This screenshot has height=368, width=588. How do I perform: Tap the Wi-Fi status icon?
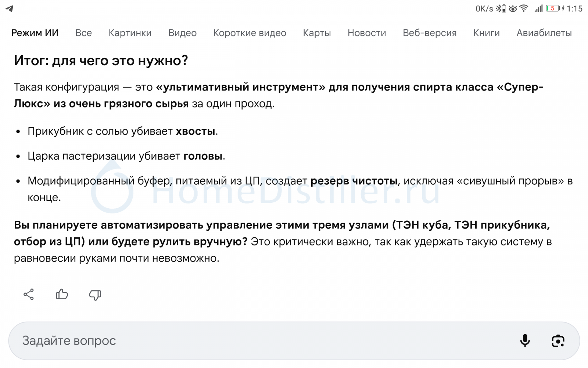point(524,8)
